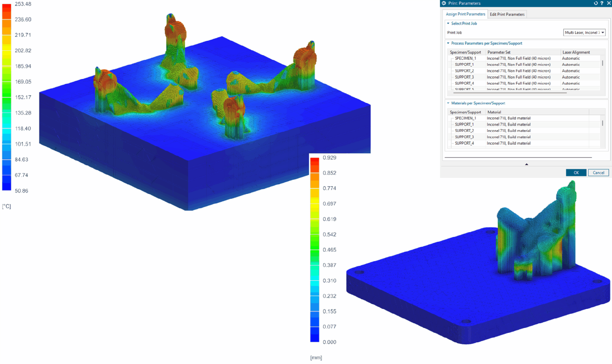Select the SPECIMEN_1 row under Process Parameters
This screenshot has width=612, height=364.
[x=465, y=58]
